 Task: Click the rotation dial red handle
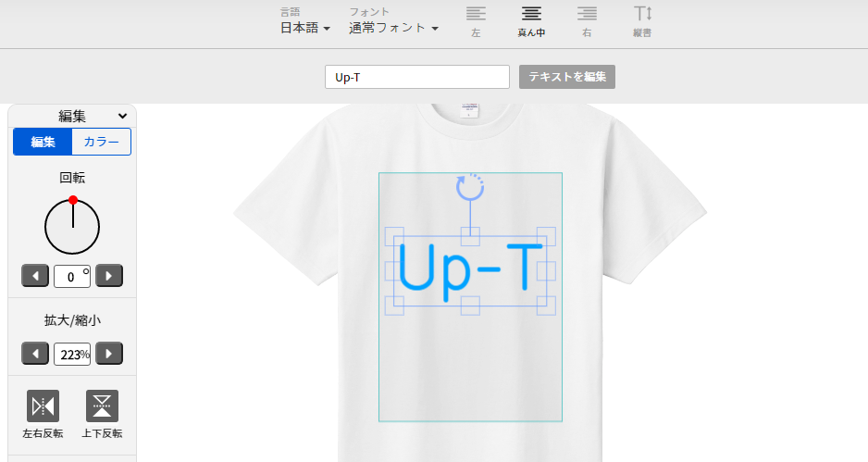73,200
